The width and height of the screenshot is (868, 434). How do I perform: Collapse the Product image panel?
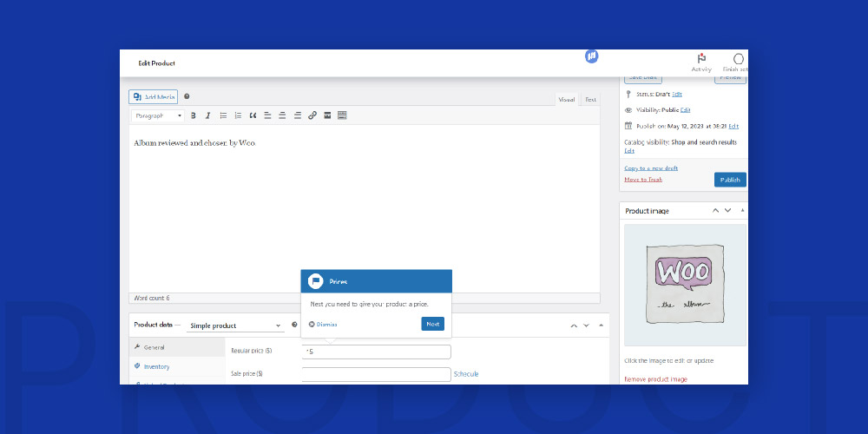click(742, 210)
